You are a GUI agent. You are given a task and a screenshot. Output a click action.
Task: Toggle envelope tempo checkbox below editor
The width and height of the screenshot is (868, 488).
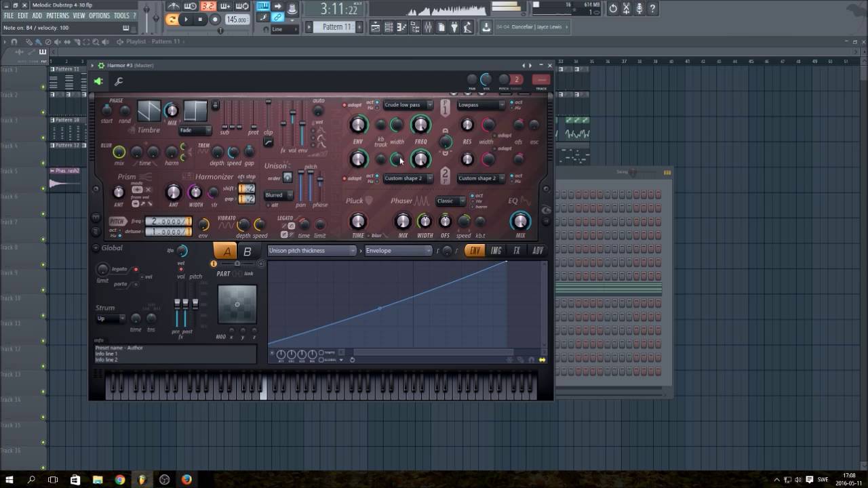(321, 352)
